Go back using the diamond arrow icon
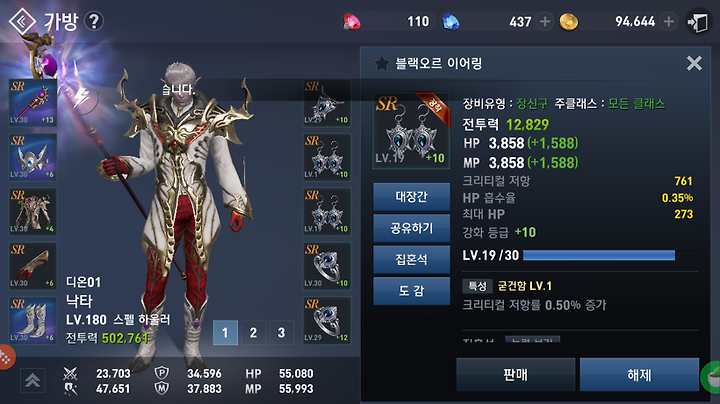Screen dimensions: 720x404 point(22,21)
